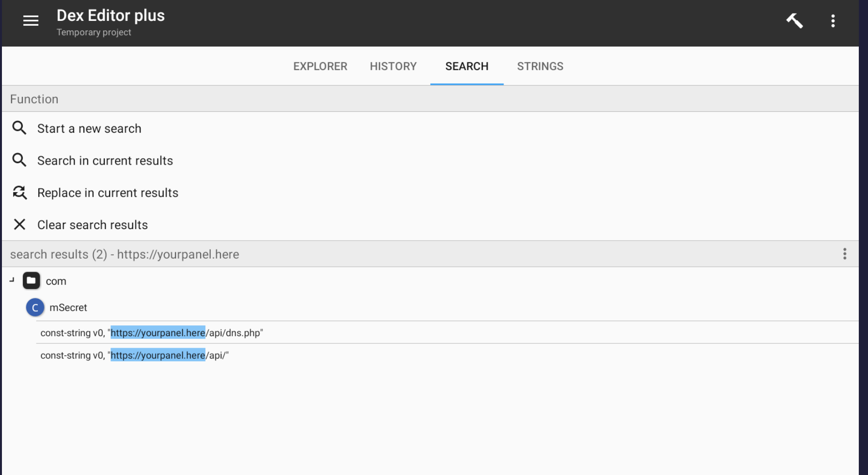
Task: Select the SEARCH tab
Action: [x=467, y=66]
